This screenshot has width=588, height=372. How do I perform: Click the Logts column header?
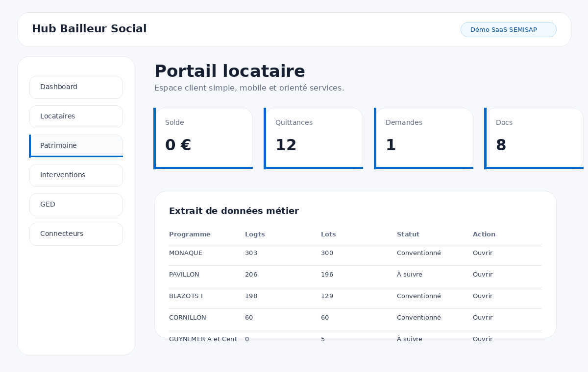[255, 234]
